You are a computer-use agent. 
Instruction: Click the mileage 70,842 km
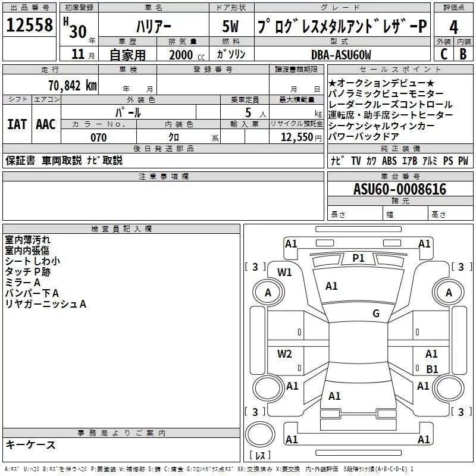click(73, 85)
